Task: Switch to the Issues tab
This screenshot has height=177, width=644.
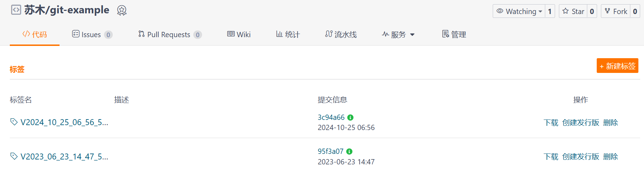Action: coord(91,34)
